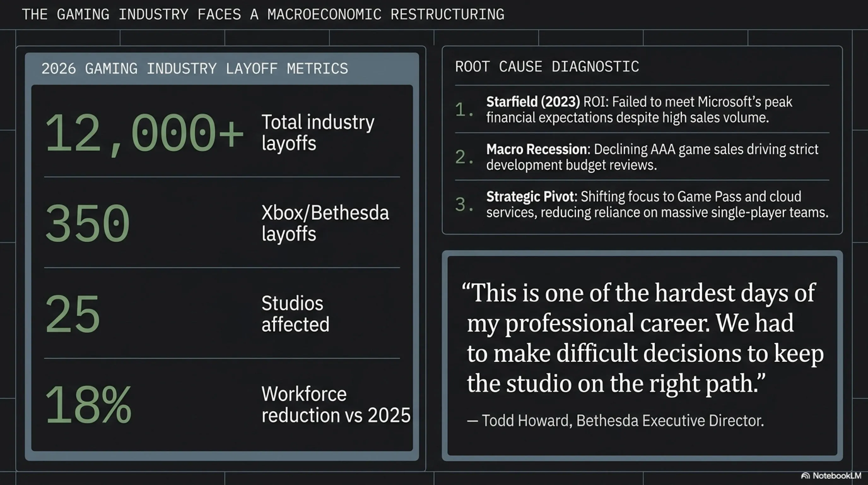Click list number 3 marker
Viewport: 868px width, 485px height.
[x=464, y=204]
